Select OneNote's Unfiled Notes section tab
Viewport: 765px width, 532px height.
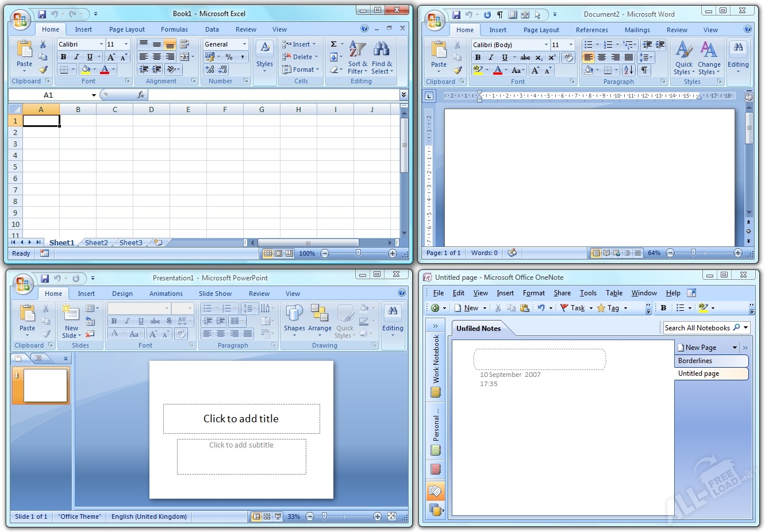pyautogui.click(x=478, y=329)
